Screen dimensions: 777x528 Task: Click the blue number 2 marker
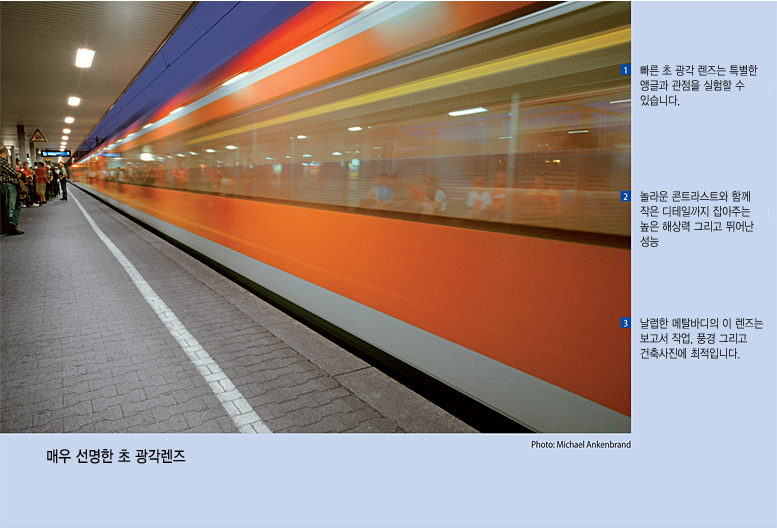click(x=625, y=197)
